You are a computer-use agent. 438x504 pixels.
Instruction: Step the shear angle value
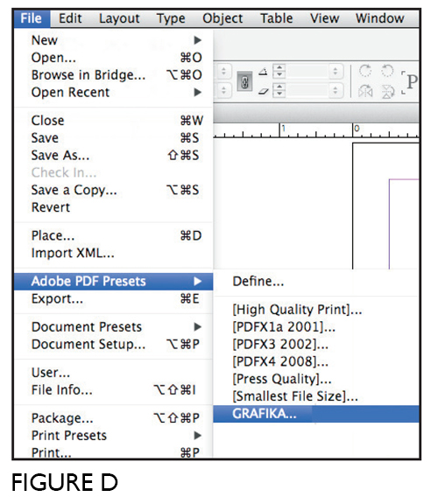point(279,90)
